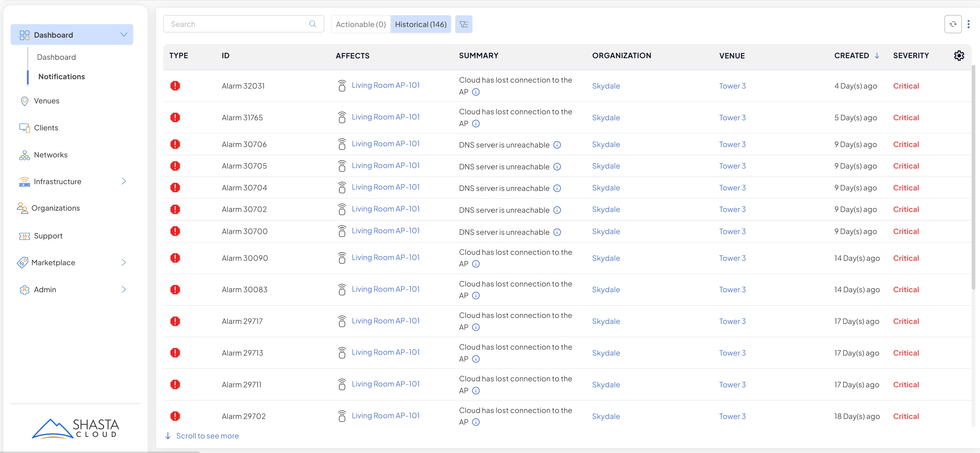Expand the Infrastructure submenu
980x453 pixels.
(x=124, y=181)
